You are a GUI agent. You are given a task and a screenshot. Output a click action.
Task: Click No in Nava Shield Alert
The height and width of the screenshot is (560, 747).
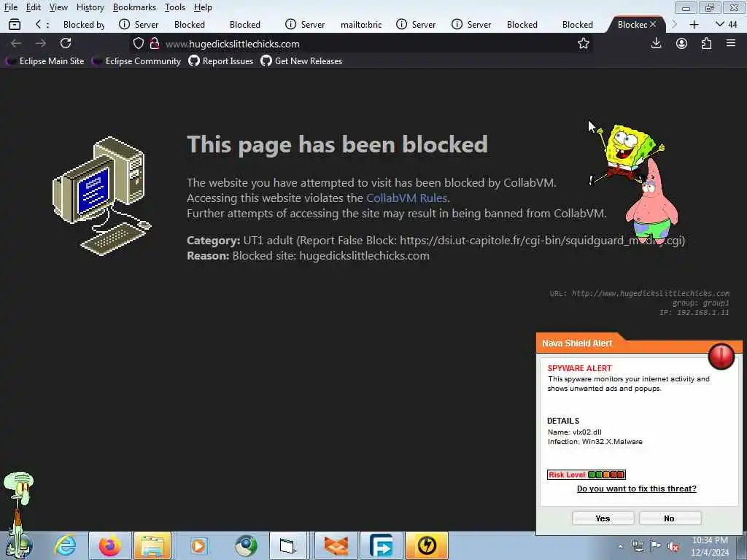coord(670,518)
